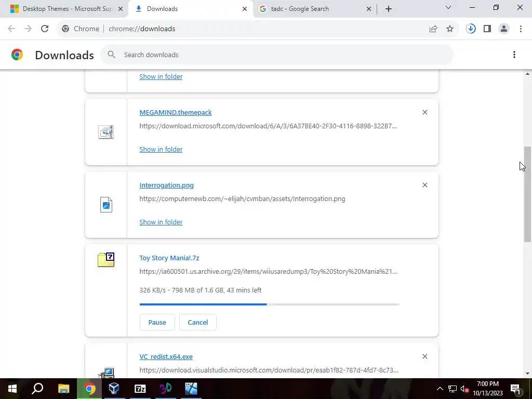Open VirtualBox from the taskbar

pyautogui.click(x=114, y=389)
